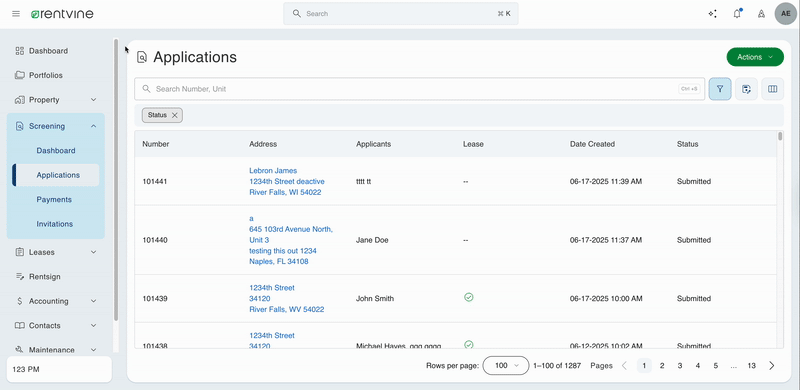Go to page 3 of results
This screenshot has width=800, height=390.
click(x=680, y=365)
